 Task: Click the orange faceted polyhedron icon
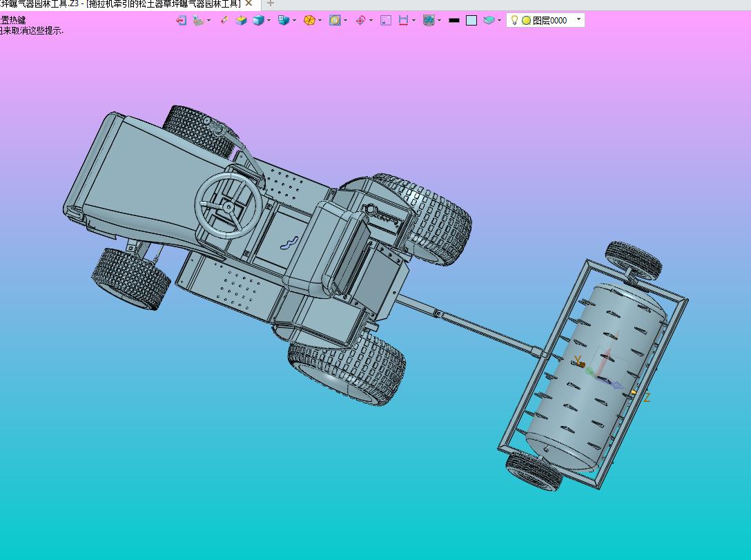(x=309, y=20)
